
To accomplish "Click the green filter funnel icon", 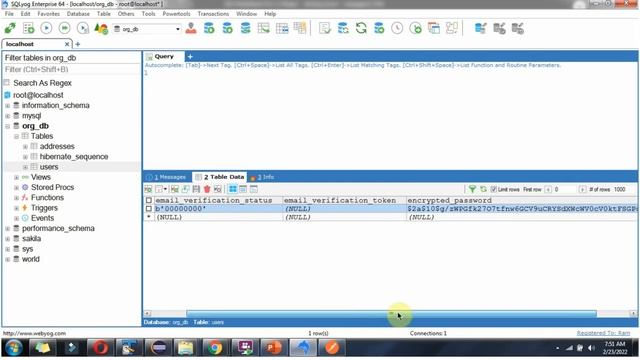I will coord(472,189).
